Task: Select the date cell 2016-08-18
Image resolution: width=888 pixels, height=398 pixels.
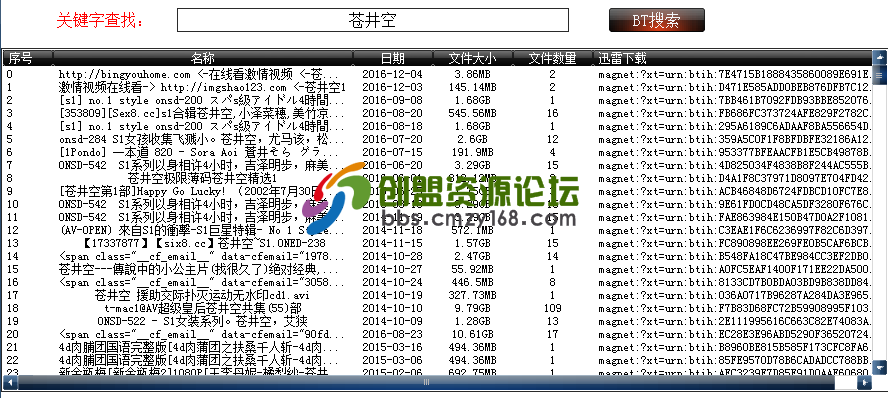Action: coord(392,126)
